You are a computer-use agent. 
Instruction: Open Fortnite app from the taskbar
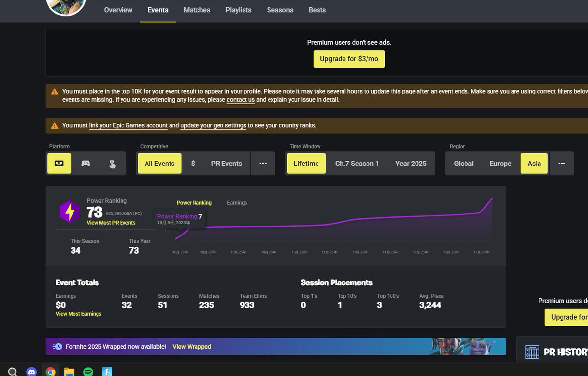point(107,372)
